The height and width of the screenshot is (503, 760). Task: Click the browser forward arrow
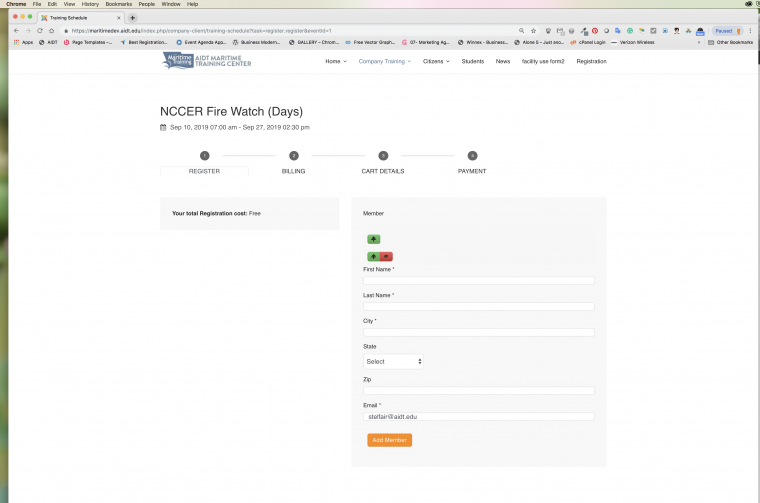28,31
